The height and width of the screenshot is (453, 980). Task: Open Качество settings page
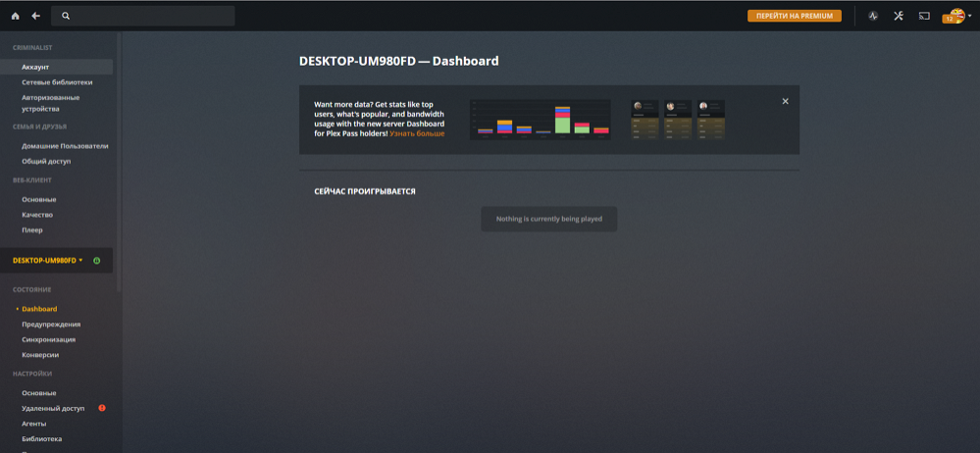tap(37, 215)
